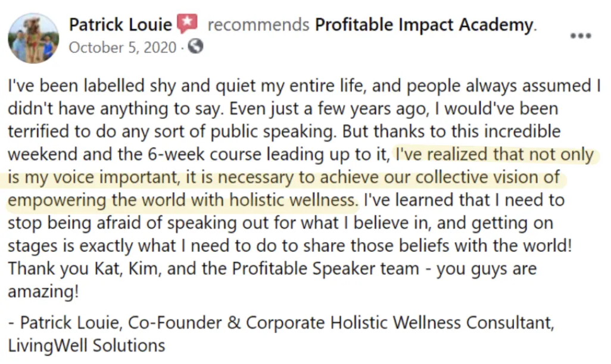
Task: Click highlighted text "I've realized that not only"
Action: (x=494, y=155)
